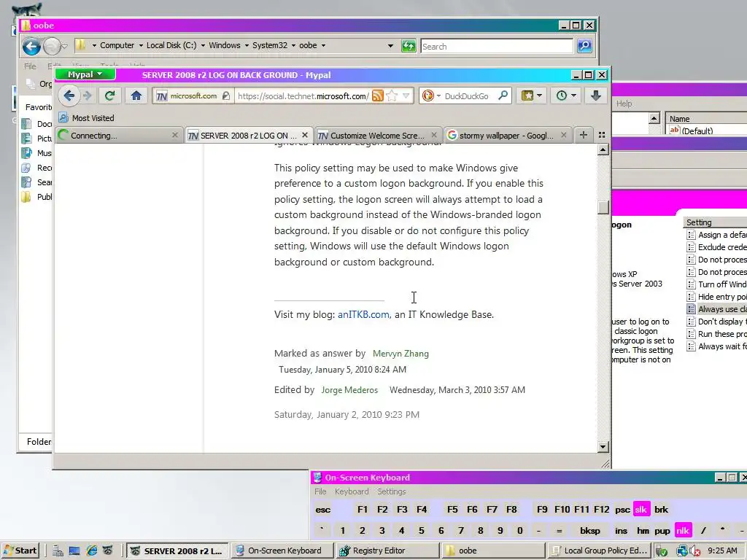Viewport: 747px width, 560px height.
Task: Select 'Hide entry poi' policy setting row
Action: pyautogui.click(x=716, y=297)
